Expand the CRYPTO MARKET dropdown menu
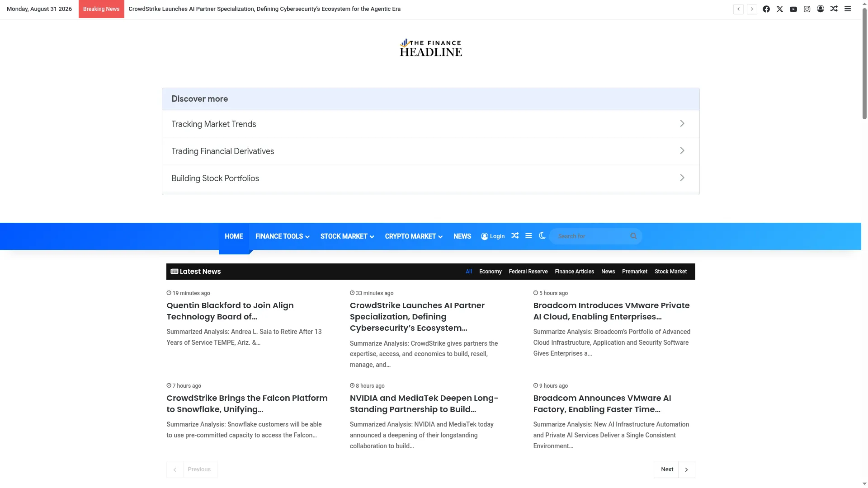The height and width of the screenshot is (488, 868). tap(414, 236)
